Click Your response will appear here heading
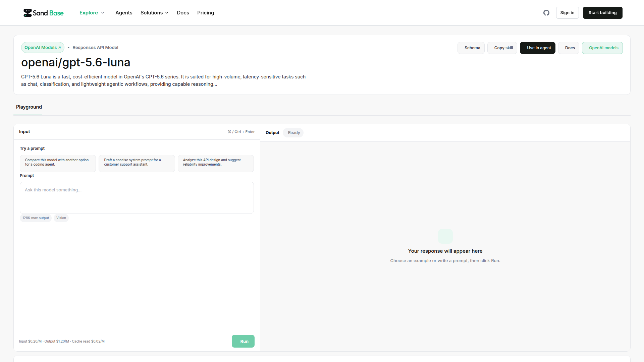The image size is (644, 362). 445,251
